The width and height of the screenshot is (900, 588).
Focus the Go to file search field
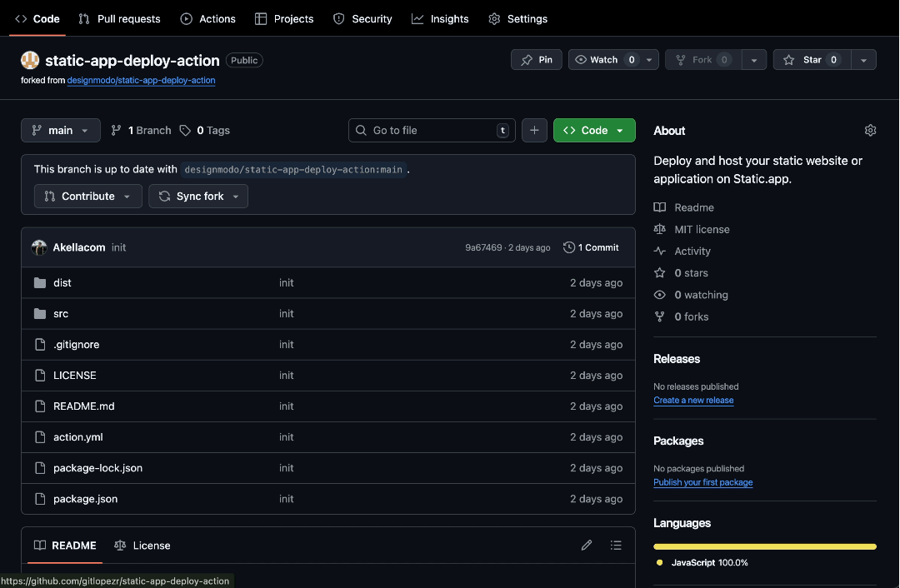[432, 130]
